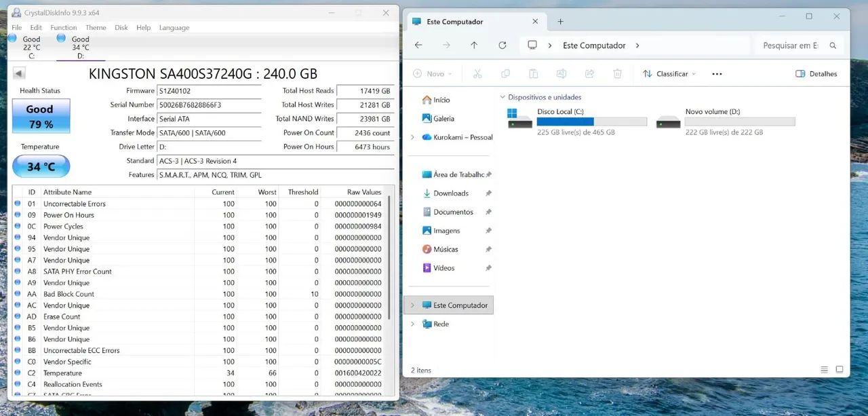Go up one folder level
Image resolution: width=868 pixels, height=416 pixels.
coord(474,45)
